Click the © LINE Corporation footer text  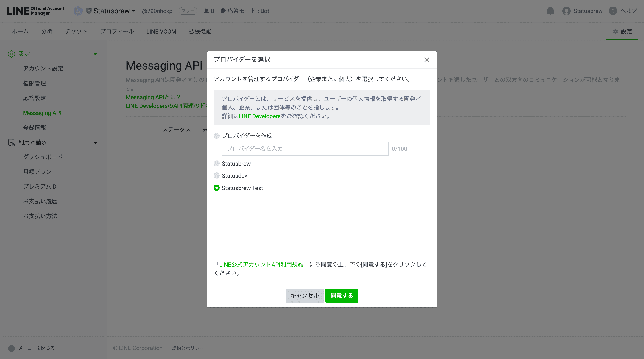click(138, 348)
